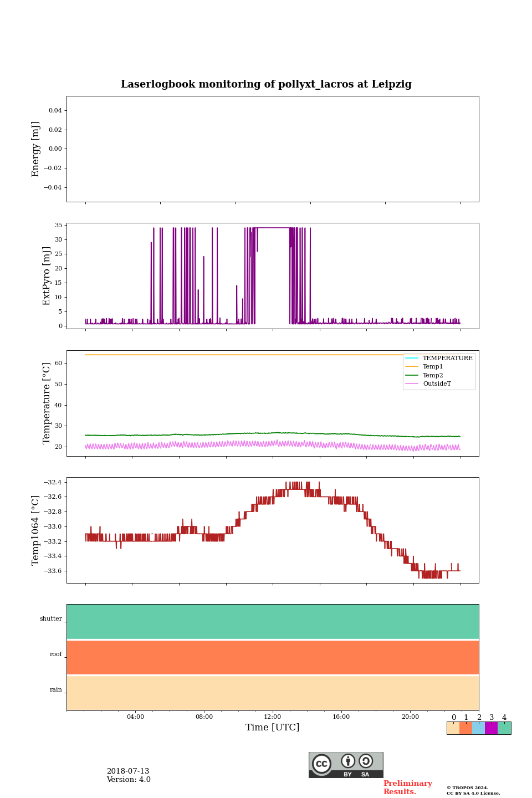Click the −33.0 tick on Temp1064 axis
This screenshot has height=798, width=532.
(53, 526)
